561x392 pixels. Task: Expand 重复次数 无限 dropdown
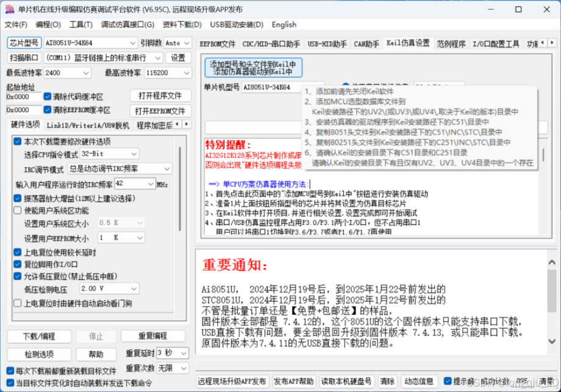184,368
